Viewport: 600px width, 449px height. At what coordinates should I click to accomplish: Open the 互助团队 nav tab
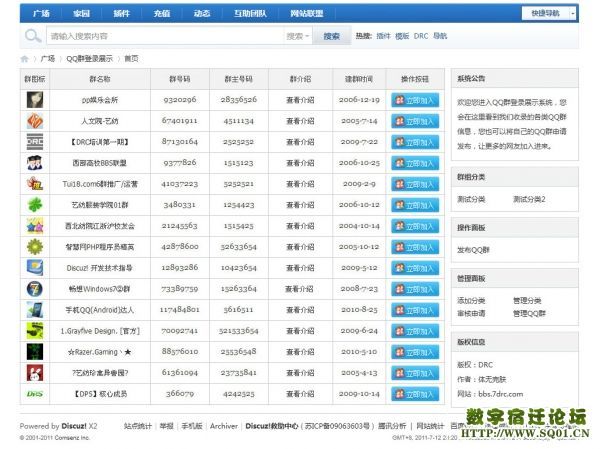click(250, 14)
